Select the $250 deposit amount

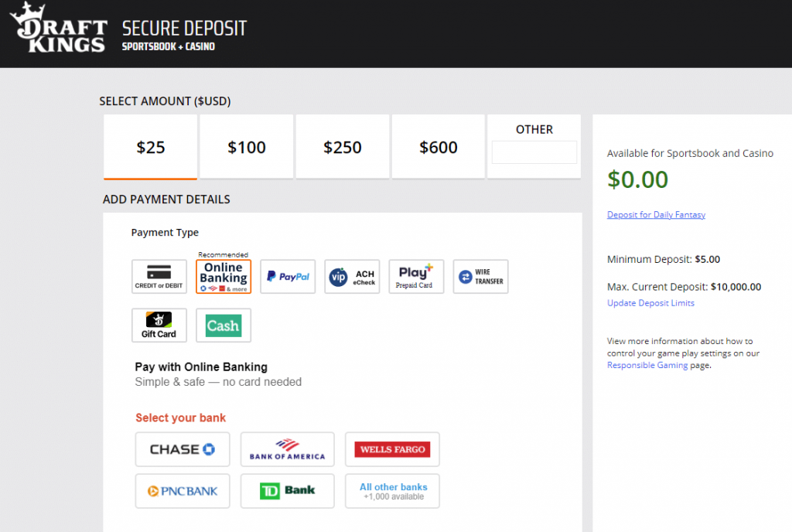click(343, 147)
